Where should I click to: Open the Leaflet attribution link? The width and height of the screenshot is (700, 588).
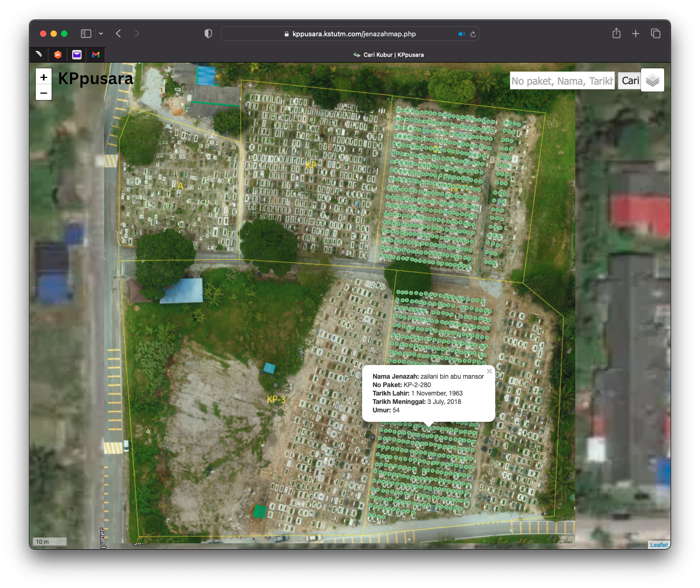[x=658, y=545]
